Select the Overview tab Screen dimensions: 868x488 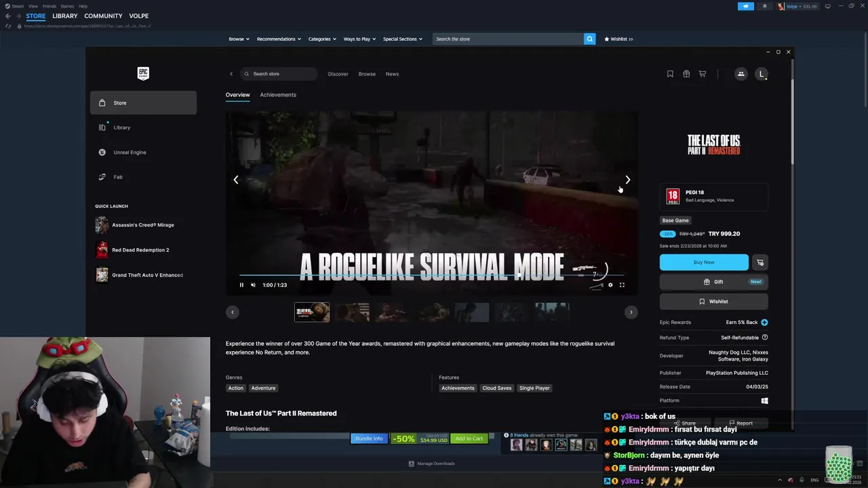238,95
